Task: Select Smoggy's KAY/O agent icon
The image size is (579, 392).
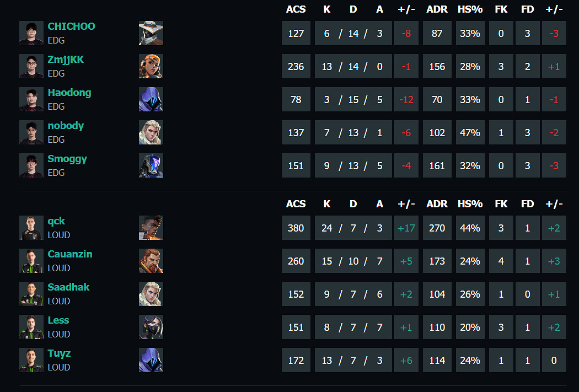Action: pos(151,165)
